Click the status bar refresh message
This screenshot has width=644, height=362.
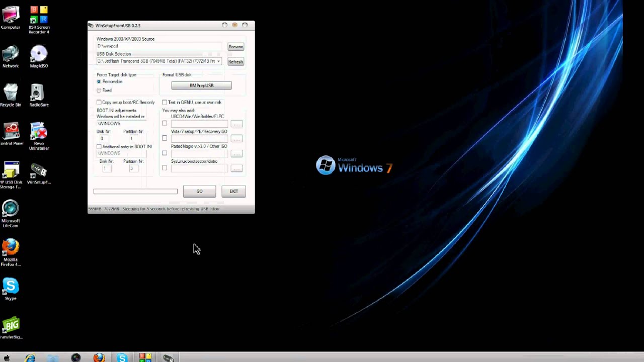[171, 209]
